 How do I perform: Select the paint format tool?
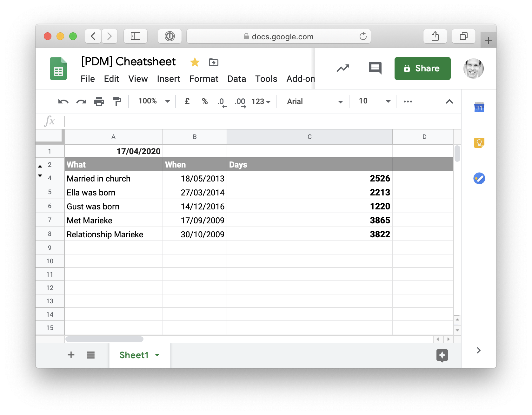click(117, 102)
